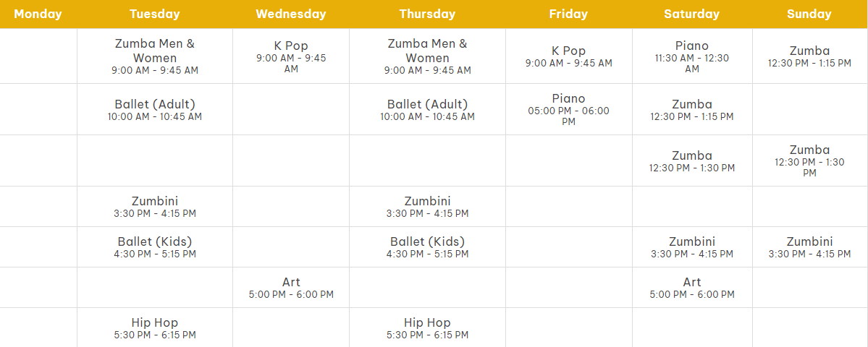
Task: Open Tuesday Zumba Men & Women class
Action: [x=155, y=56]
